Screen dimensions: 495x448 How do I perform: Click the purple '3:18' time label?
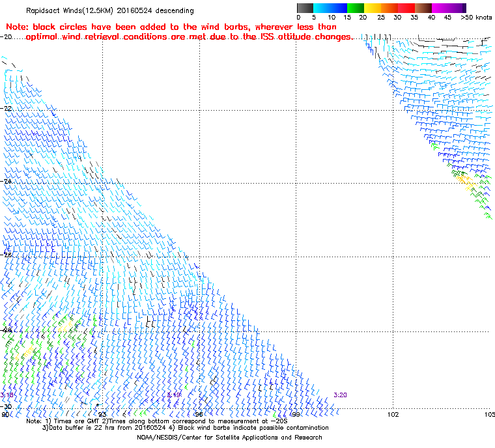7,395
